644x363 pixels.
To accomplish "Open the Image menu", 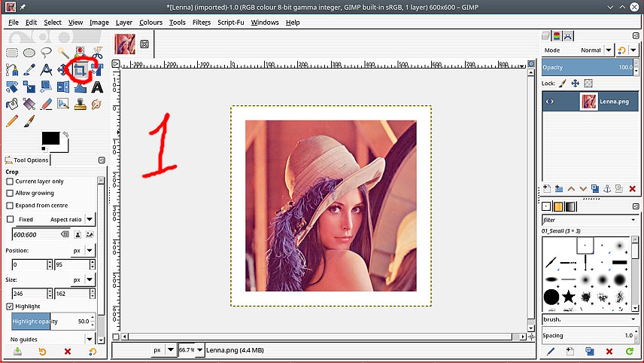I will tap(99, 22).
